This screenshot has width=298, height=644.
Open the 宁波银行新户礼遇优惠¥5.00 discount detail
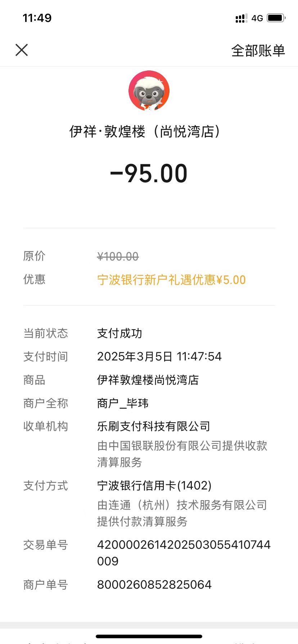(171, 280)
